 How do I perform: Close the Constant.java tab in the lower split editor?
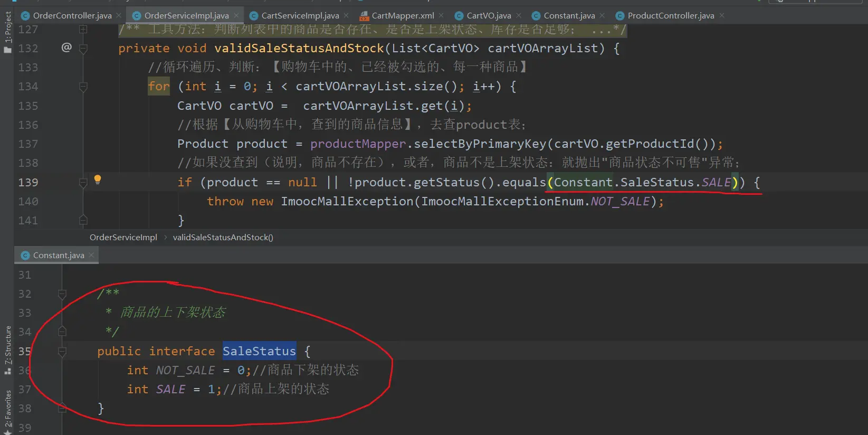click(x=91, y=256)
